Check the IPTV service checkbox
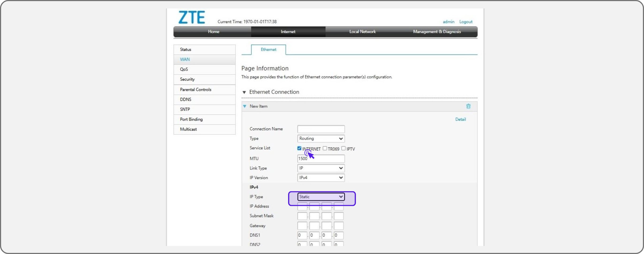644x254 pixels. [x=343, y=148]
